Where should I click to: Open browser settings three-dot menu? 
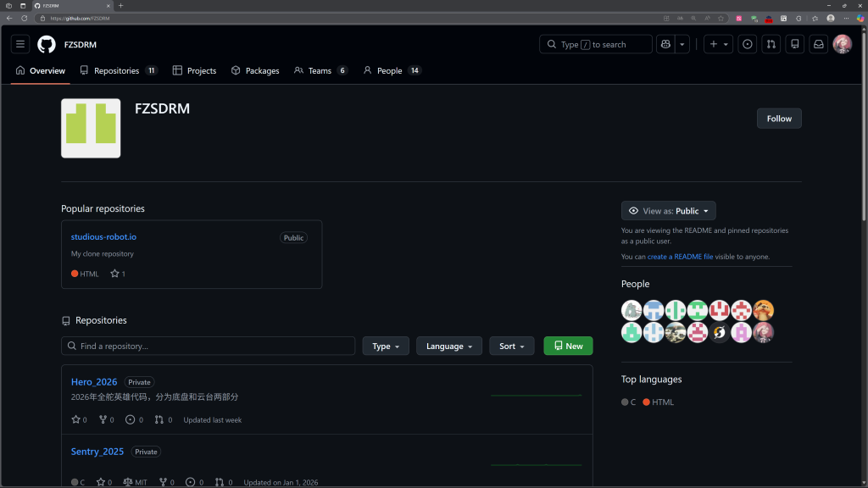[846, 19]
